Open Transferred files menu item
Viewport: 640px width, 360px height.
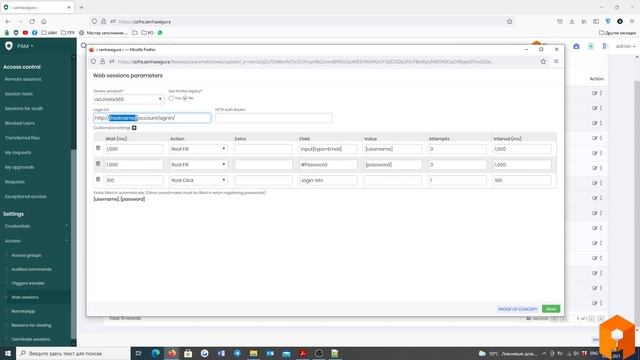22,138
